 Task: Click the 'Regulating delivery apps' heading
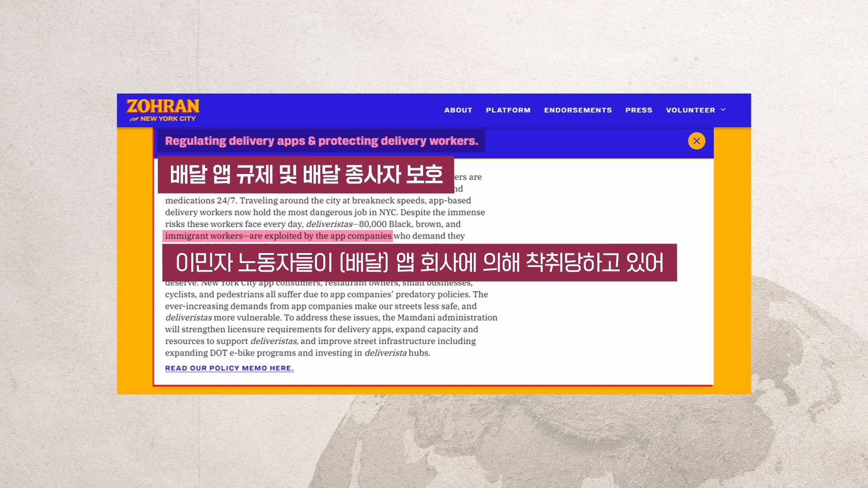coord(321,141)
